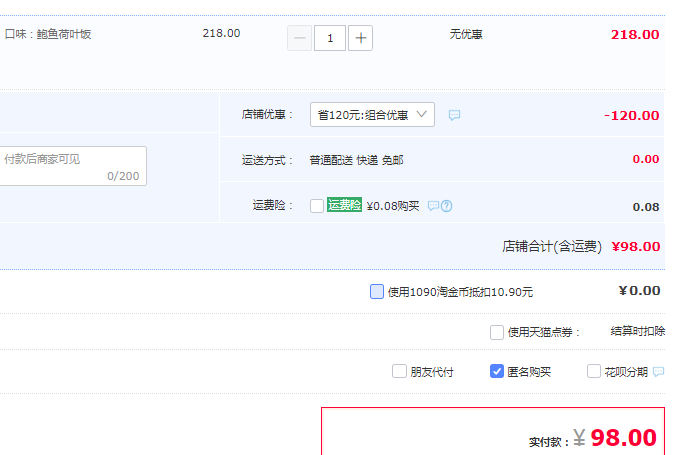Tick the 运费险 checkbox

317,205
